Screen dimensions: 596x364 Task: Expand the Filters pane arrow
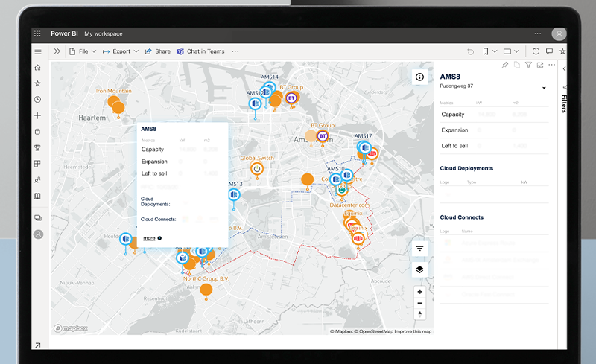[564, 69]
